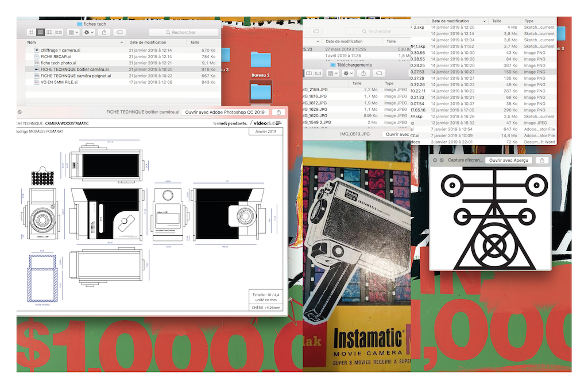Image resolution: width=588 pixels, height=388 pixels.
Task: Click the Ouvrir avec Aperçu button
Action: pos(509,160)
